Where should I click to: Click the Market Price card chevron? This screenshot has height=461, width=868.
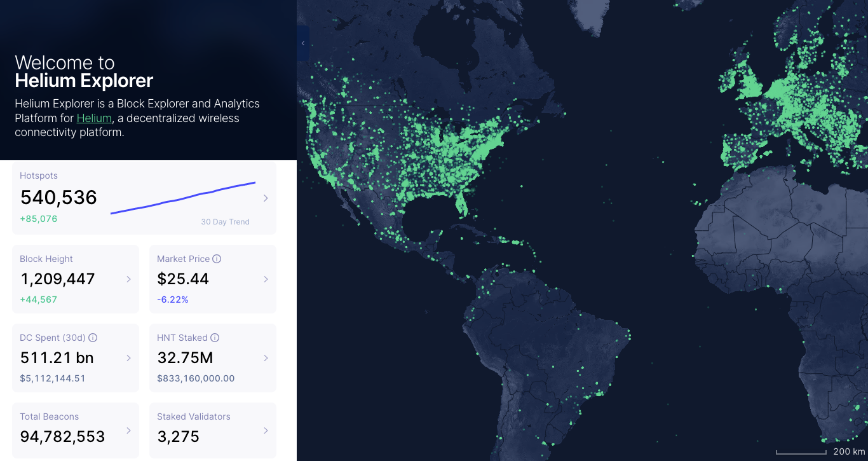266,279
